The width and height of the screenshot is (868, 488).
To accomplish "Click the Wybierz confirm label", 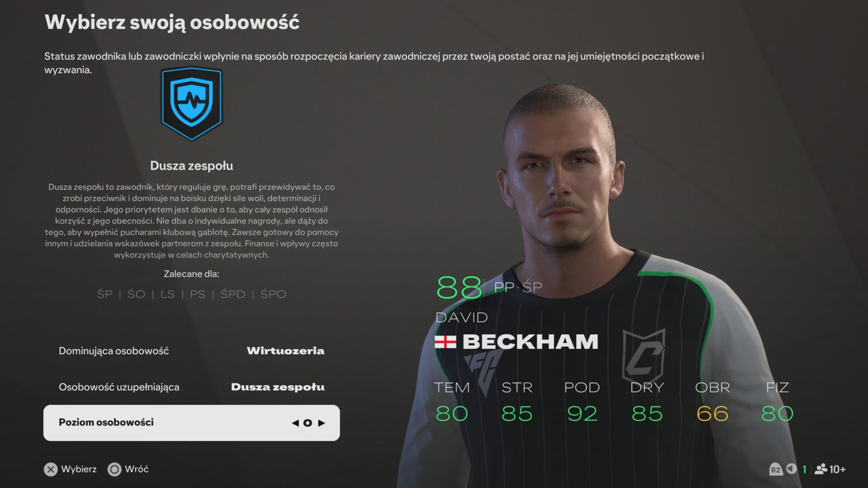I will coord(79,469).
